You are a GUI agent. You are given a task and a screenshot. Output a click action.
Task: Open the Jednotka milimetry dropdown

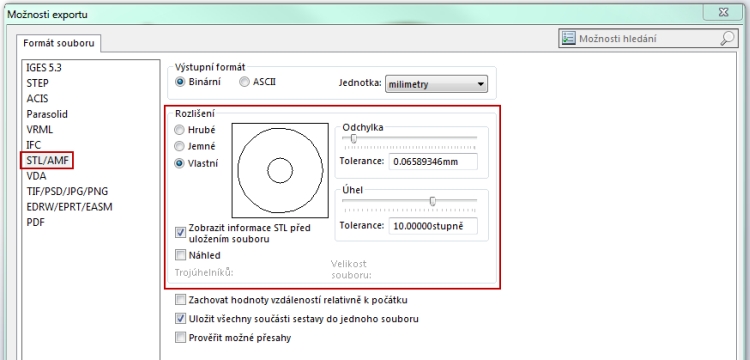[436, 85]
